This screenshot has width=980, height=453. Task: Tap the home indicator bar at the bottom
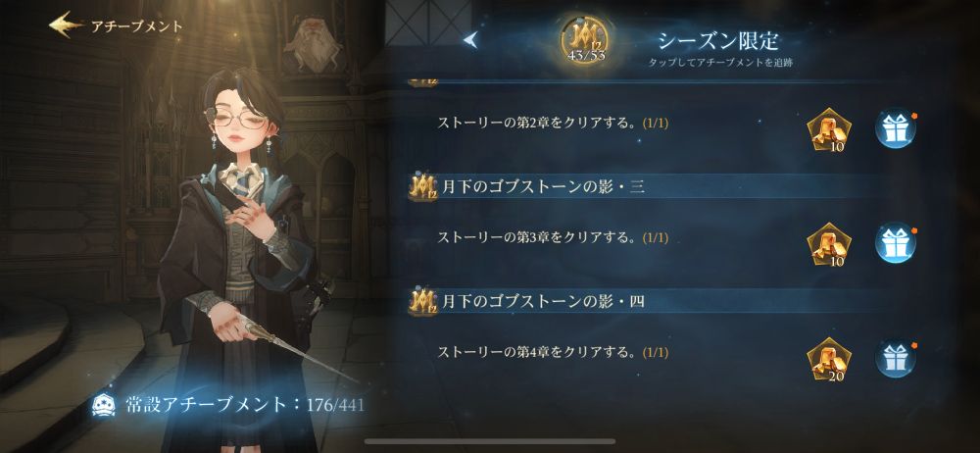click(x=490, y=442)
